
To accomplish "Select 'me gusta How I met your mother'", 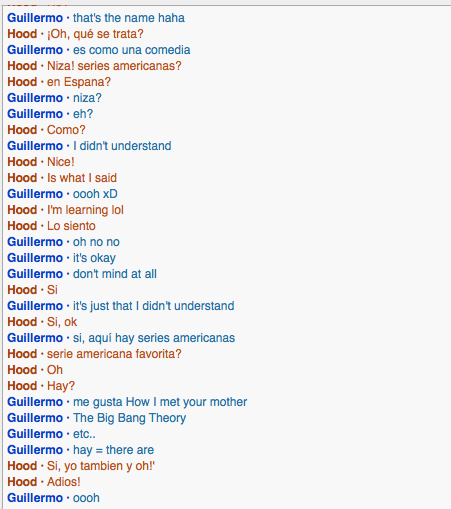I will tap(160, 402).
